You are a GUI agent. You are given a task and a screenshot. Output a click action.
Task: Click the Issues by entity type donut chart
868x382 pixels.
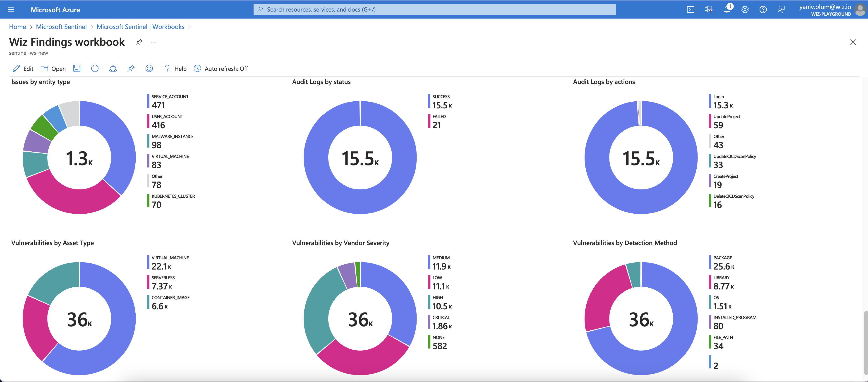tap(79, 157)
